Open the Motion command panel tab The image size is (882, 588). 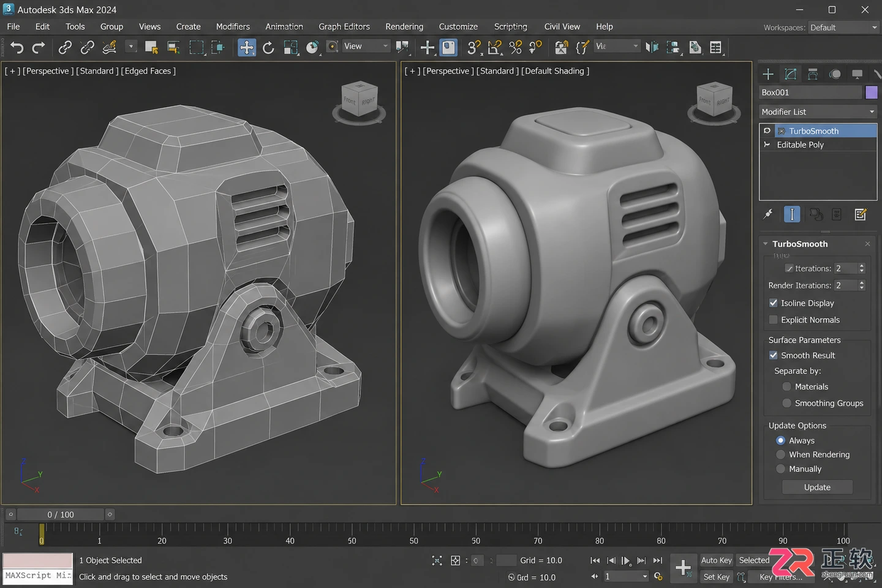click(x=835, y=74)
